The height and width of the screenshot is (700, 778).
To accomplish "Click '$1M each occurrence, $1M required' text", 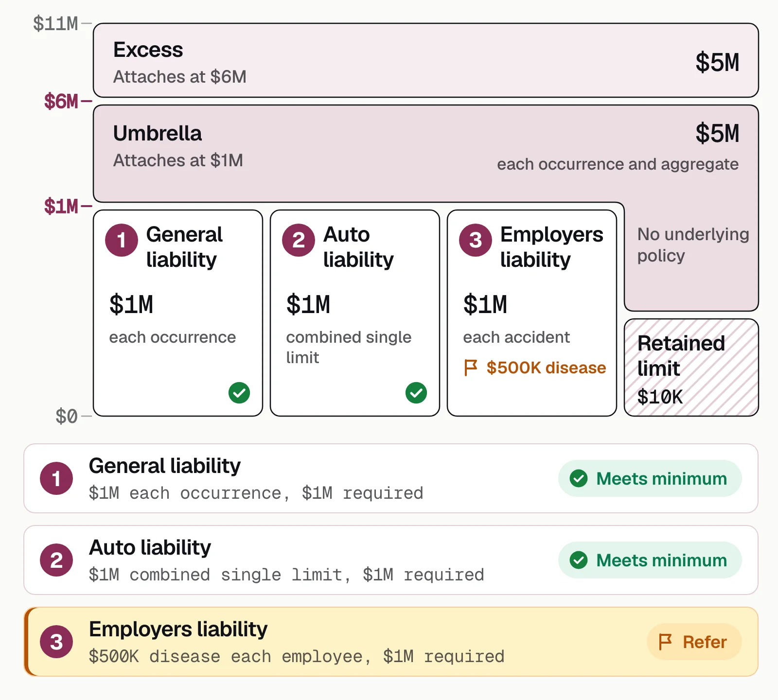I will tap(256, 493).
